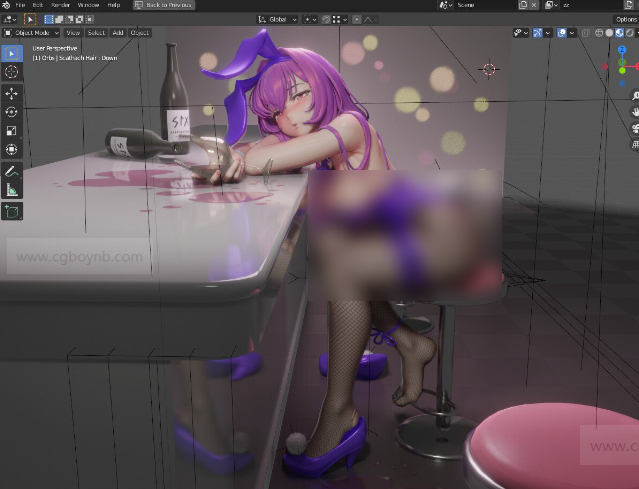
Task: Set selection mode to Invert
Action: pos(79,19)
